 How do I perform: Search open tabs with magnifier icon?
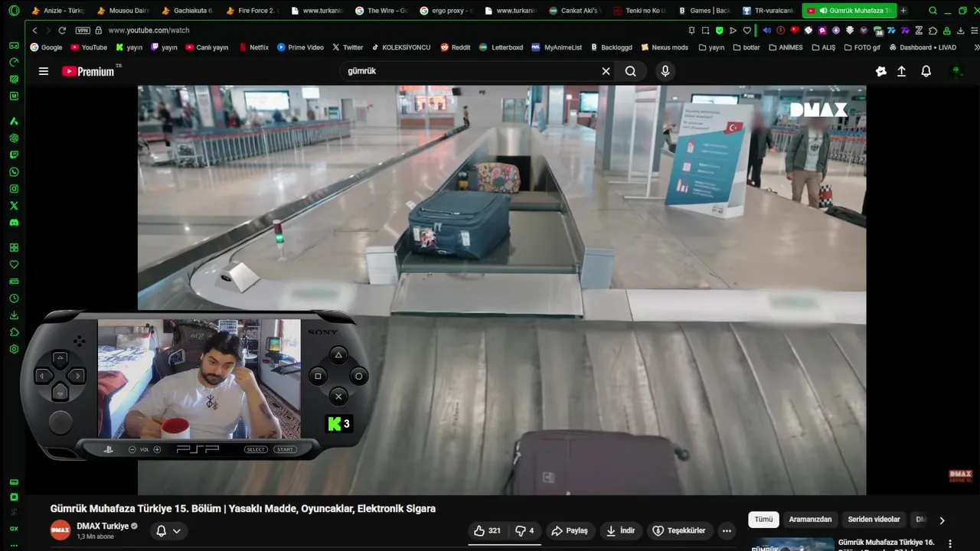[x=933, y=11]
